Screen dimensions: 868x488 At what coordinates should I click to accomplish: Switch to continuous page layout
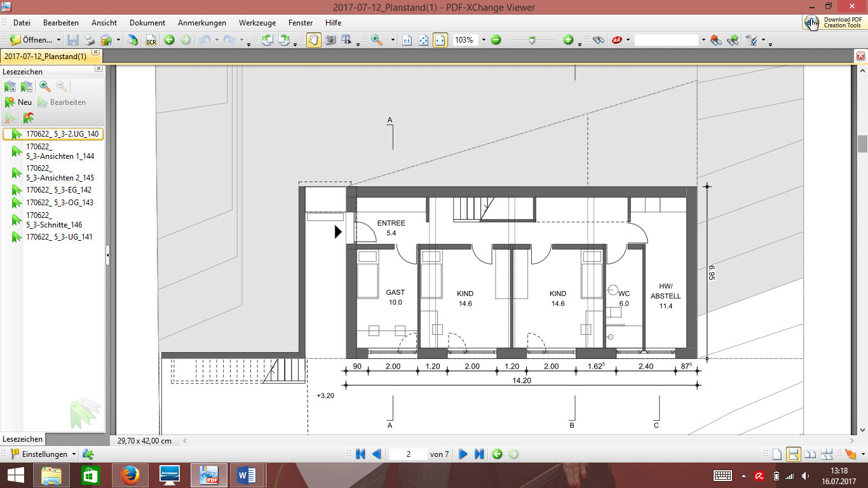point(793,454)
